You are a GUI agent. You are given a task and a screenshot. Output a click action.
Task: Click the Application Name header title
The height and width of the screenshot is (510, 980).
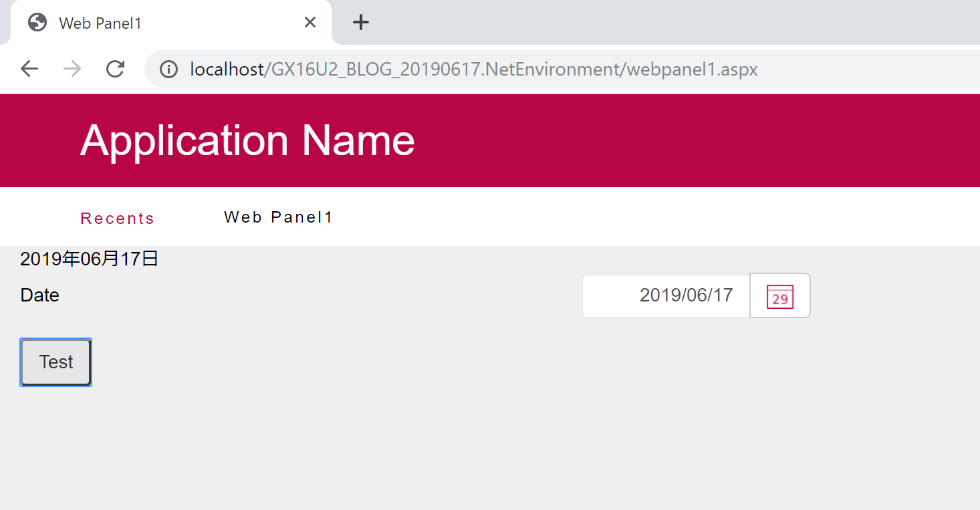(247, 140)
